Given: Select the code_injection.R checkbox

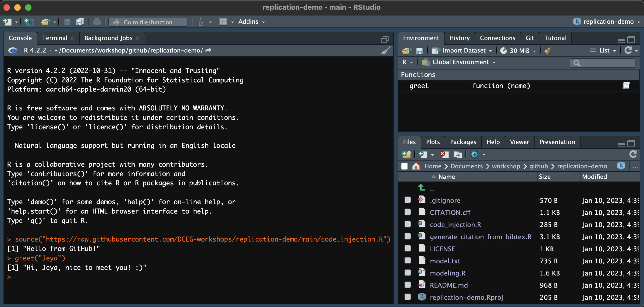Looking at the screenshot, I should coord(408,224).
